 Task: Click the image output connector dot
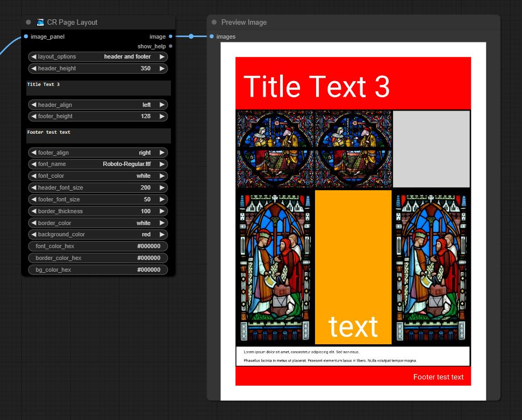click(x=170, y=37)
